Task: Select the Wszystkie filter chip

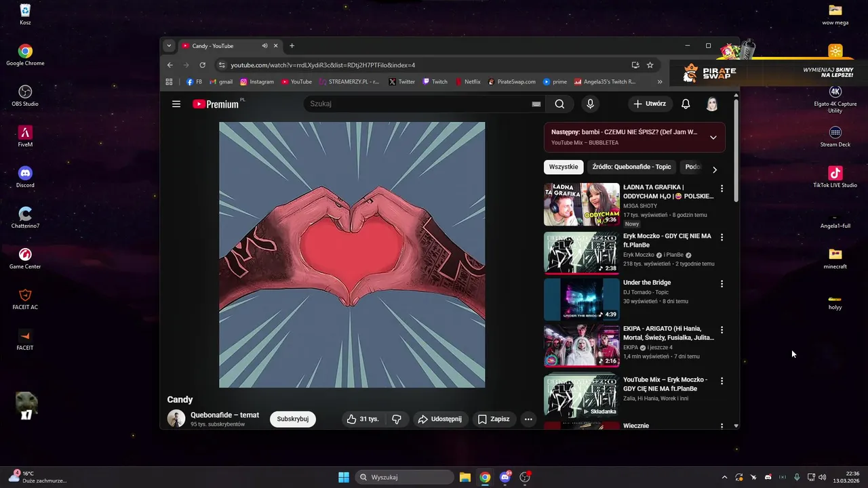Action: 564,167
